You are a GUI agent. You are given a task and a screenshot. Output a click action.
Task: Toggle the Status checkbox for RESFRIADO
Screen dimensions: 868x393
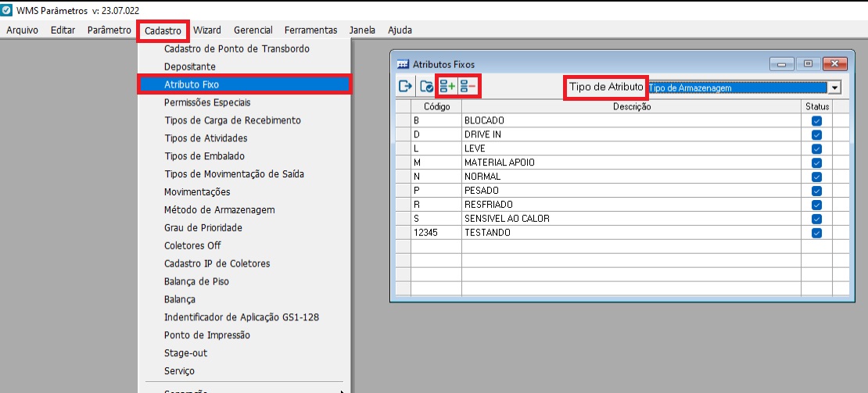[816, 205]
